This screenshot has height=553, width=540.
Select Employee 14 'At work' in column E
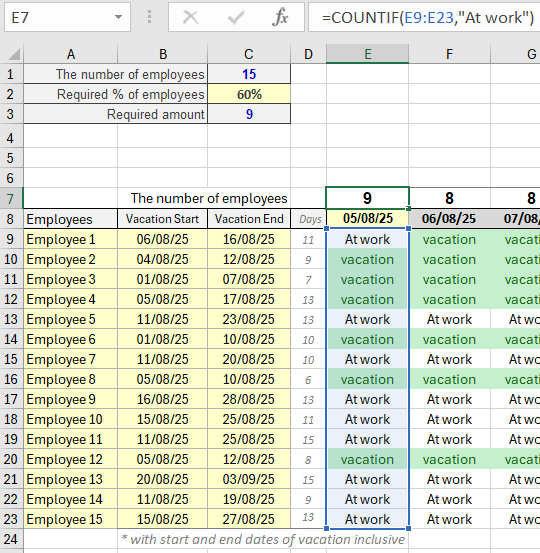click(x=368, y=499)
